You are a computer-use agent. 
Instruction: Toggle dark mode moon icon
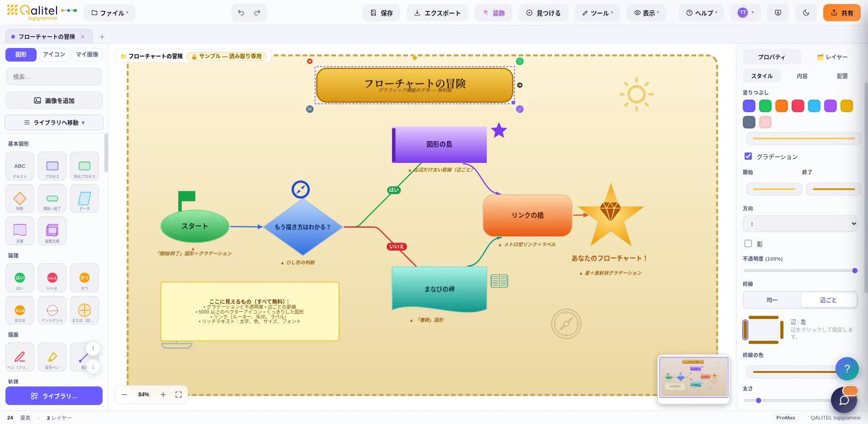pyautogui.click(x=806, y=13)
